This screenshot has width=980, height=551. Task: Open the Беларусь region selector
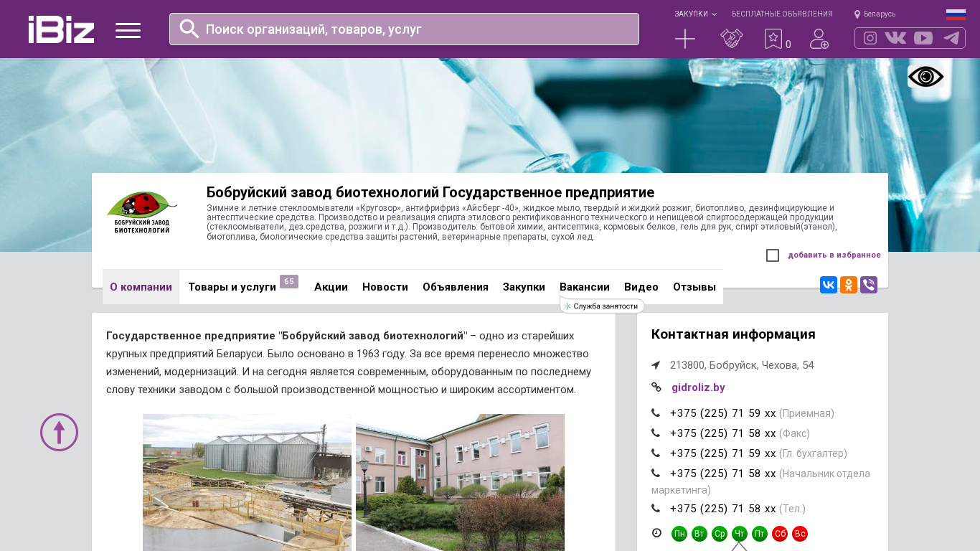point(875,14)
